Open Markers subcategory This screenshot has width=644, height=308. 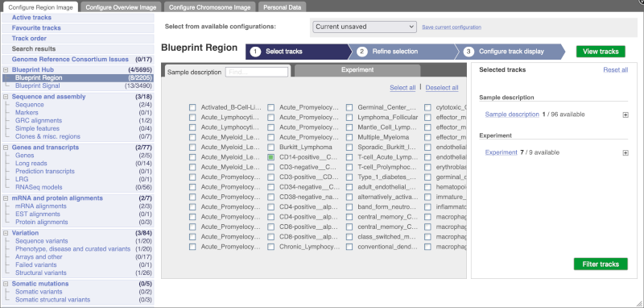[27, 113]
